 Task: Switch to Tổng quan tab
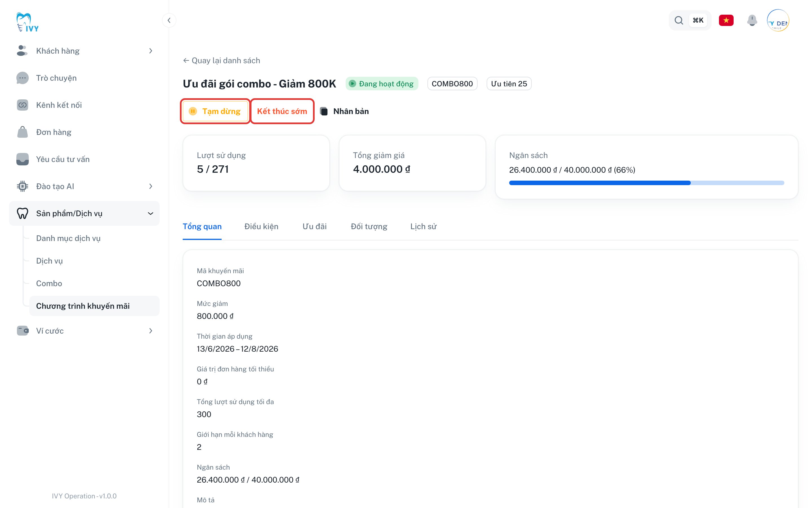(x=202, y=226)
